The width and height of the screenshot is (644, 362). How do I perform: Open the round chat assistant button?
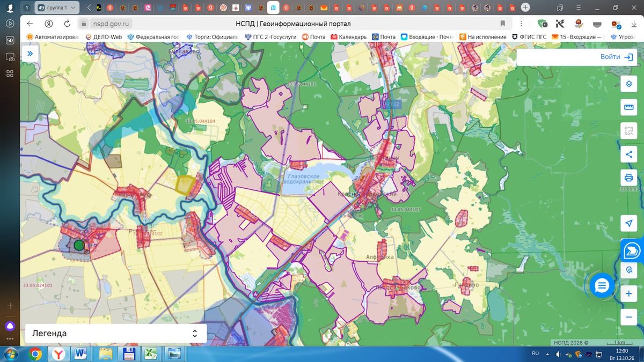pyautogui.click(x=602, y=286)
